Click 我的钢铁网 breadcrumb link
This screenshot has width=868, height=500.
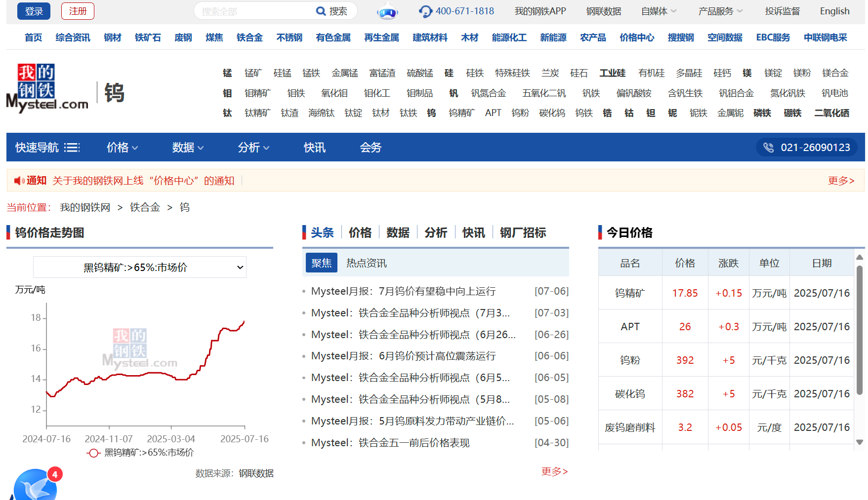(85, 207)
